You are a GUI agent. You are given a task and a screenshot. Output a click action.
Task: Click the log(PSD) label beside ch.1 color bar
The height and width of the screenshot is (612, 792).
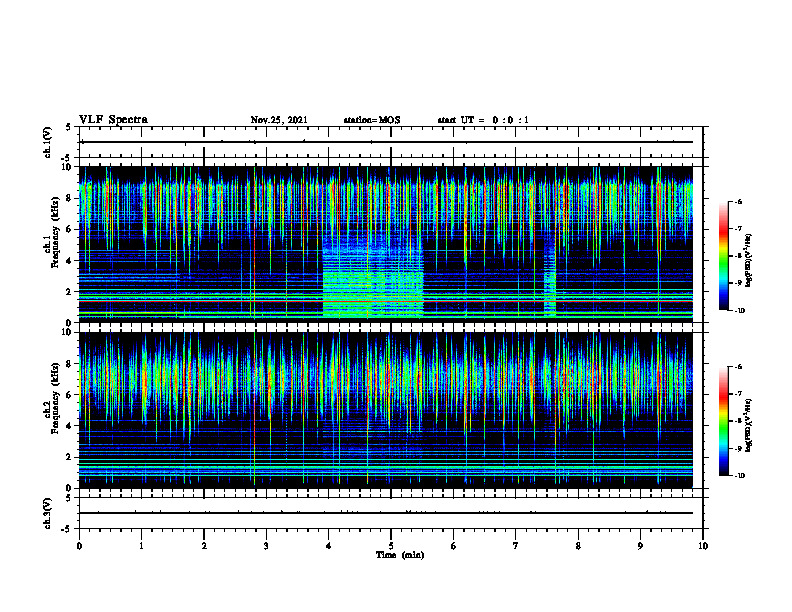(748, 260)
